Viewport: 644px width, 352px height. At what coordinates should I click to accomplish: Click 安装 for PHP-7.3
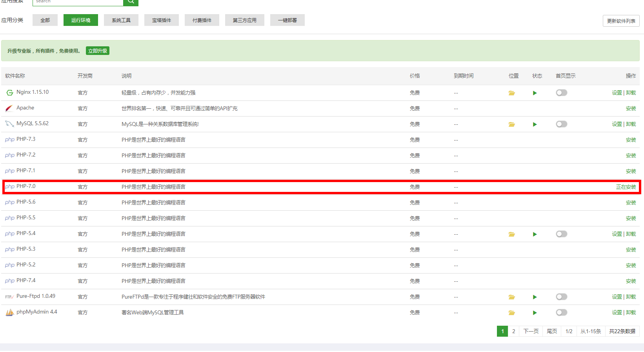(x=631, y=140)
